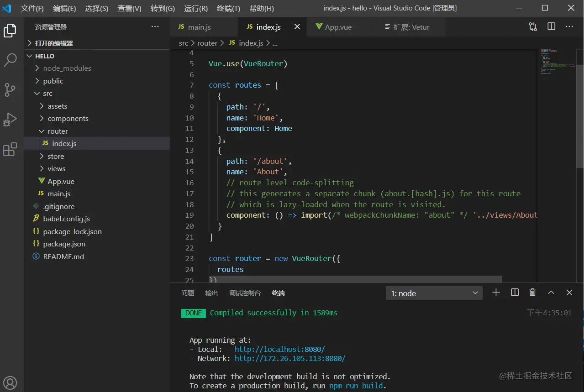Screen dimensions: 584x392
Task: Open the 终端(T) menu
Action: pyautogui.click(x=228, y=8)
